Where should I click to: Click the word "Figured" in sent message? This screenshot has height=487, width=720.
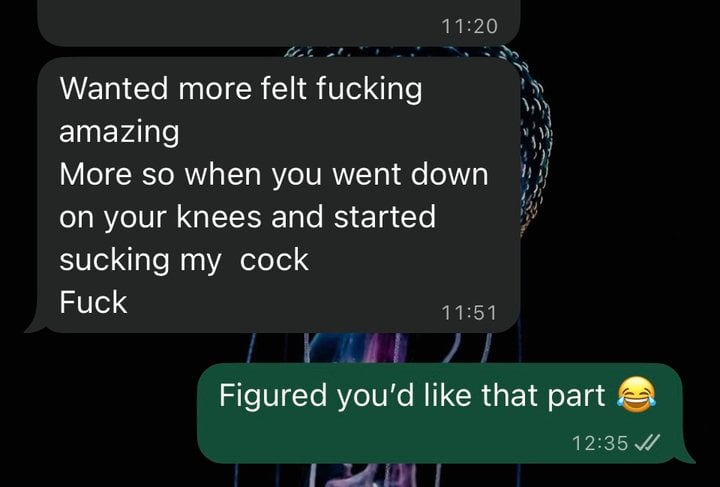(273, 395)
